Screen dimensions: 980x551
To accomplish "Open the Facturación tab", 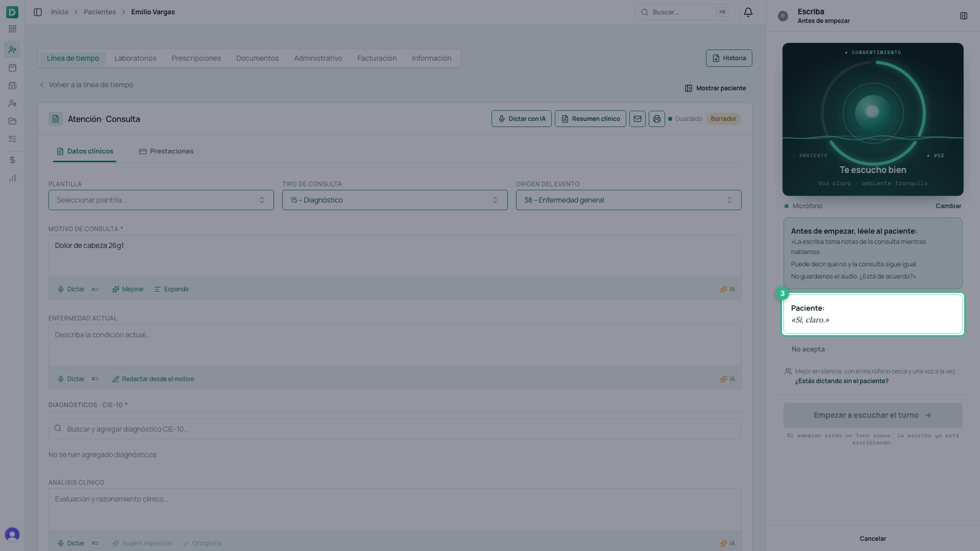I will coord(377,58).
